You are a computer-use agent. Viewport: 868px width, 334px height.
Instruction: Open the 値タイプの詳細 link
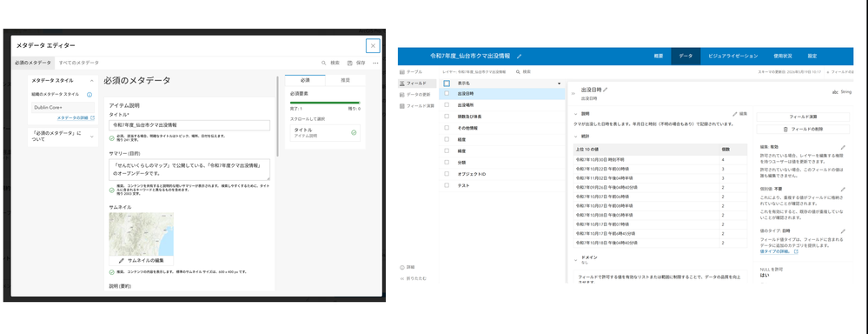click(779, 250)
